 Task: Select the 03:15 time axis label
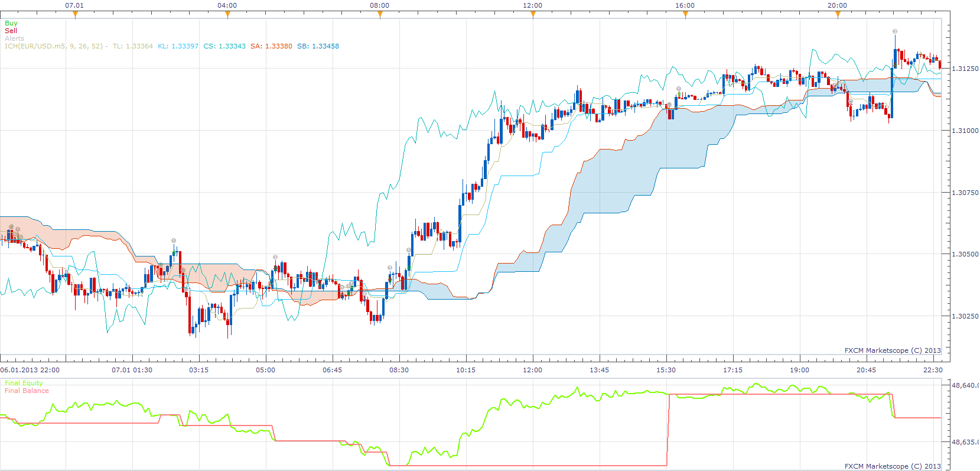pos(198,370)
